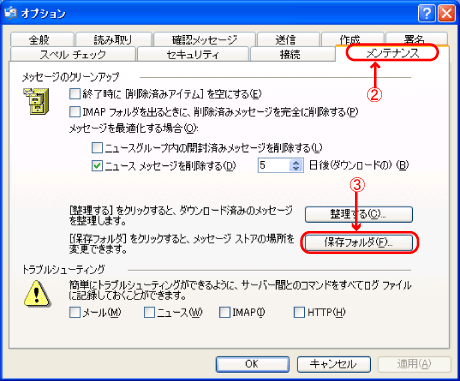This screenshot has height=381, width=460.
Task: Switch to the 全般 tab
Action: 42,40
